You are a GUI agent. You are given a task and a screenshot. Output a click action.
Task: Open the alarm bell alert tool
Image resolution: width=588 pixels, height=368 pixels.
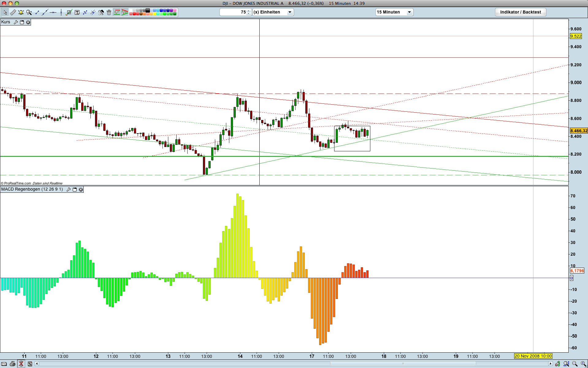21,12
